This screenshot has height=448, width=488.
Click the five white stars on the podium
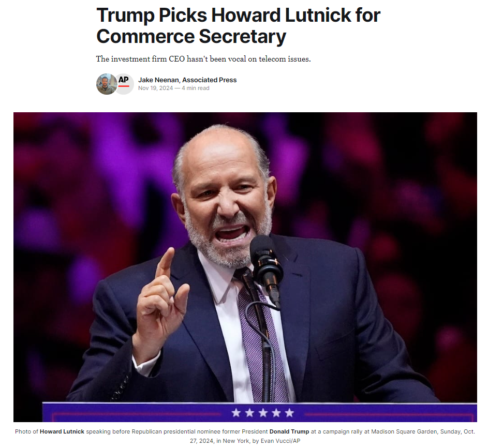(x=263, y=412)
